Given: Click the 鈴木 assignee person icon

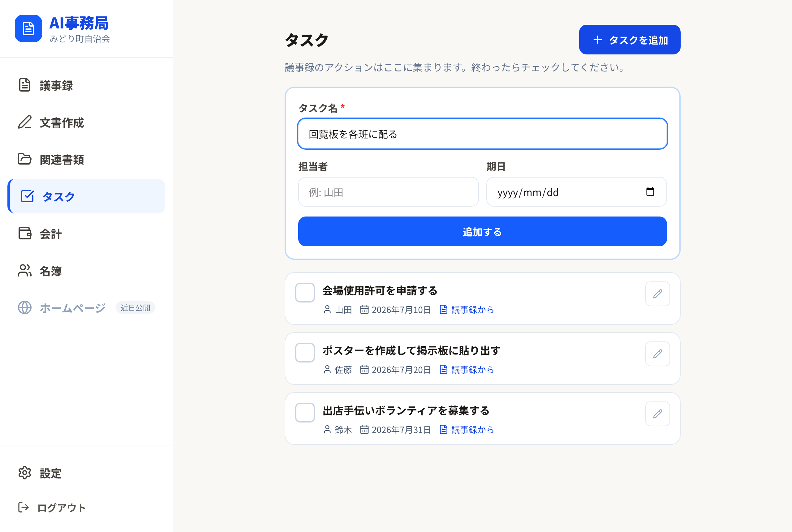Looking at the screenshot, I should [x=327, y=430].
